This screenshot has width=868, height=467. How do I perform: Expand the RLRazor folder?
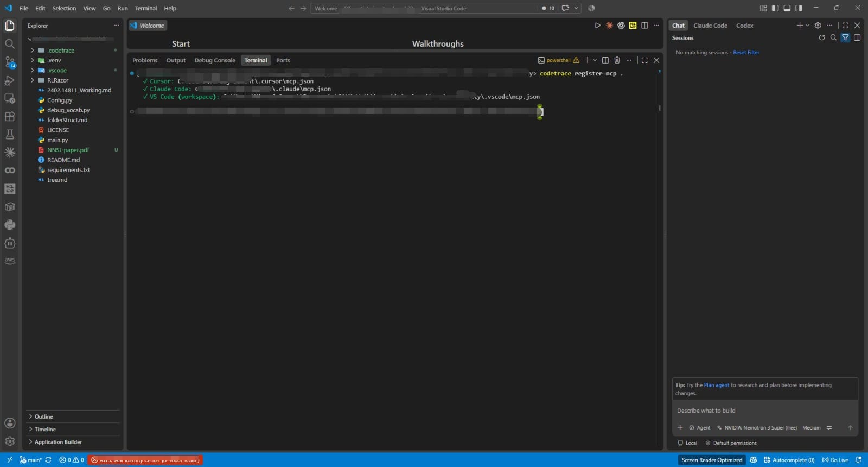coord(58,80)
